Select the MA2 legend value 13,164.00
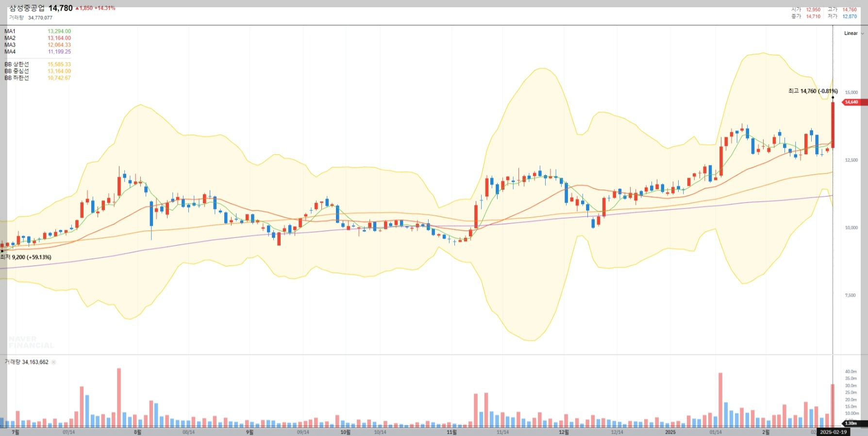868x436 pixels. coord(59,38)
